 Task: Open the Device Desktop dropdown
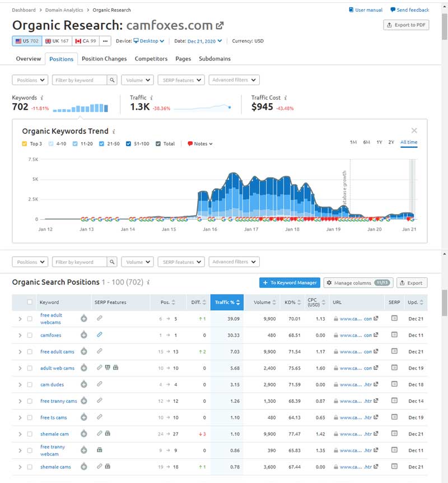[x=149, y=41]
